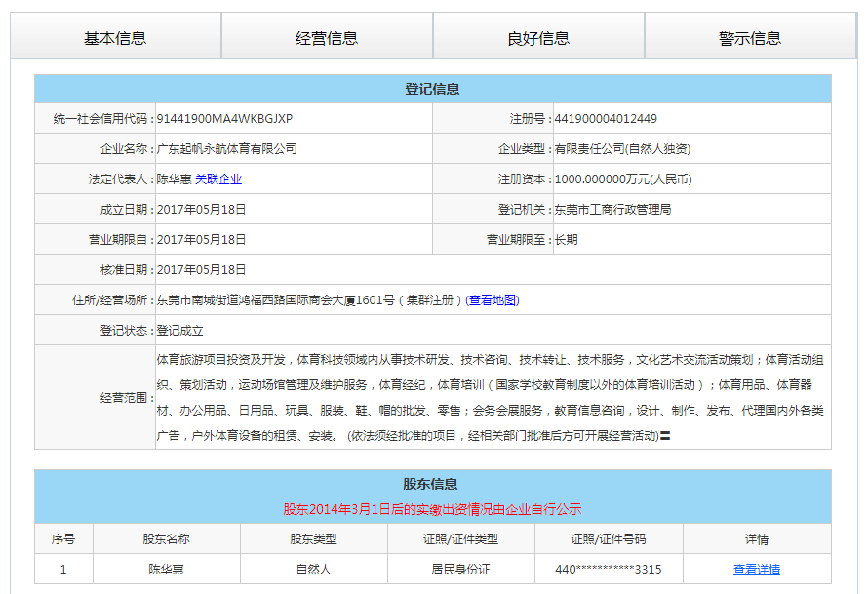Open the 关联企业 link beside the legal representative
868x594 pixels.
tap(218, 179)
